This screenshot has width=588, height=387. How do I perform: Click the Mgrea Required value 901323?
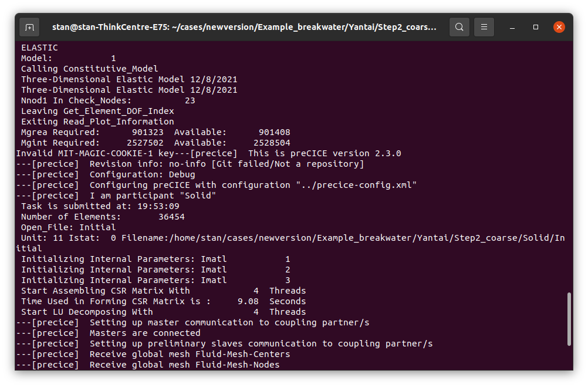coord(147,132)
